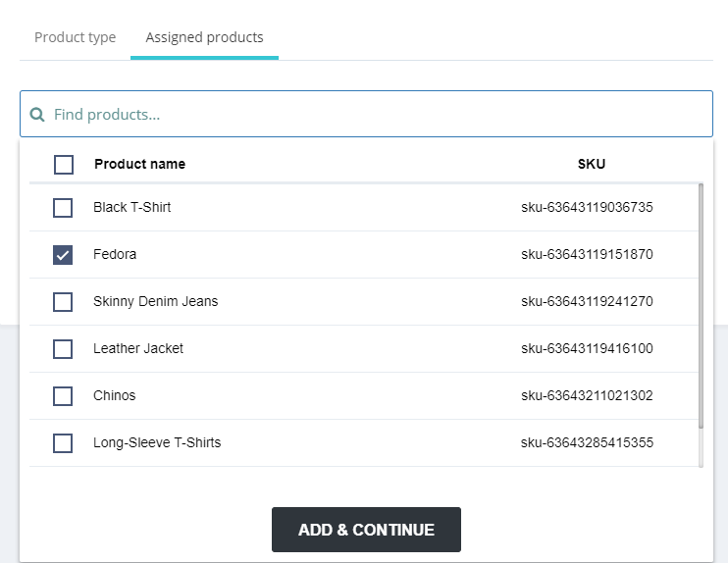
Task: Click the search magnifier icon
Action: tap(37, 115)
